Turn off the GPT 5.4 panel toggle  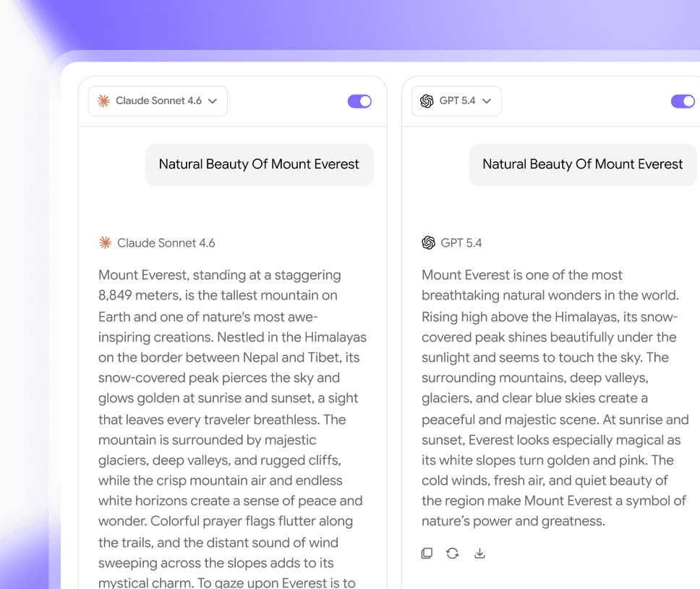pyautogui.click(x=683, y=101)
